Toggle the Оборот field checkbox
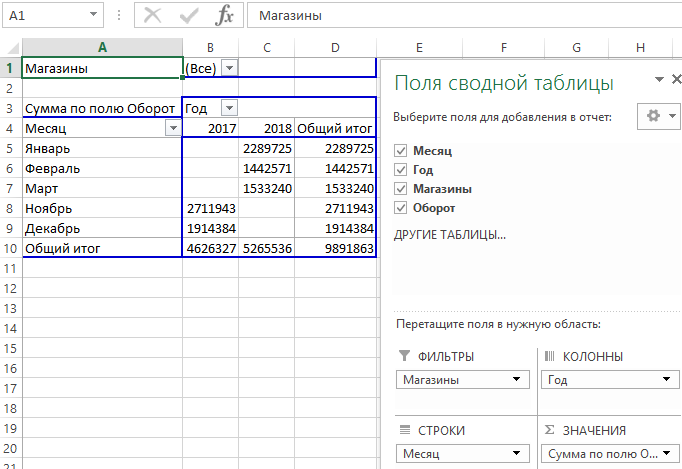 click(401, 208)
